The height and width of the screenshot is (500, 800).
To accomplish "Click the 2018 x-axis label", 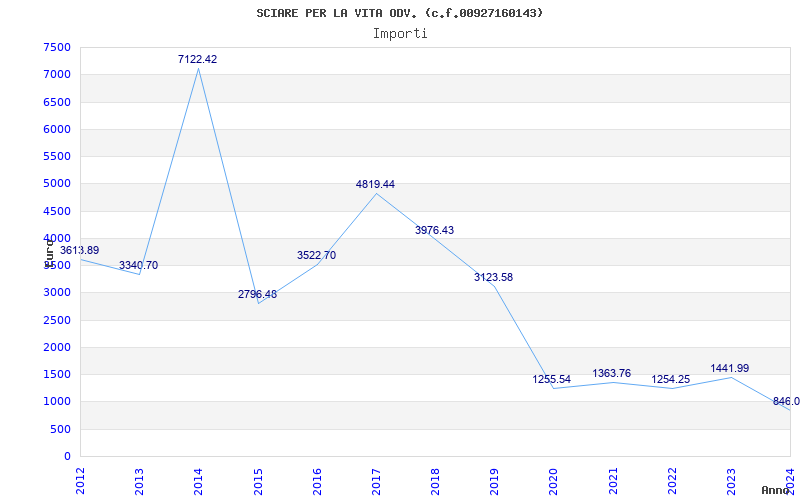I will [x=435, y=481].
